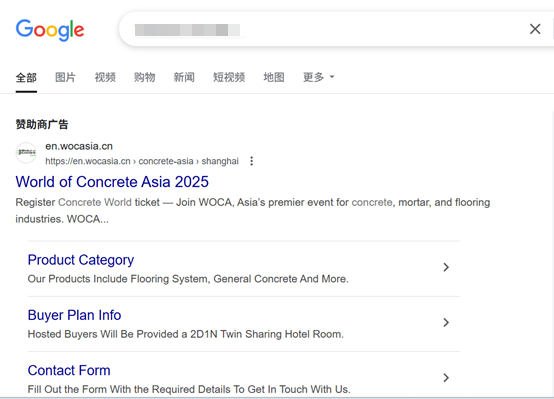Switch to the 短视频 tab
The height and width of the screenshot is (399, 554).
pos(229,77)
